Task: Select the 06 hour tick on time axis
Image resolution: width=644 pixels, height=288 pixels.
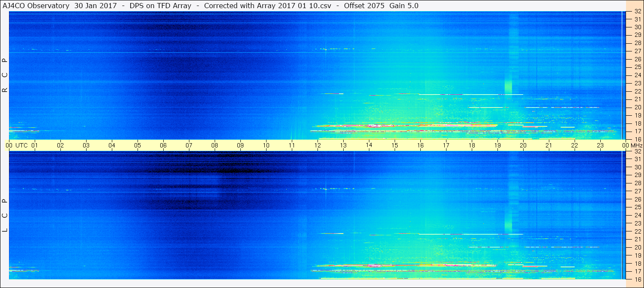Action: tap(163, 145)
